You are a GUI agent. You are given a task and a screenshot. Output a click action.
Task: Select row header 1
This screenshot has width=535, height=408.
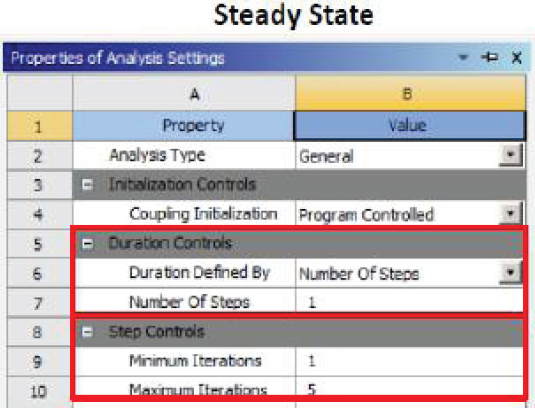tap(40, 126)
